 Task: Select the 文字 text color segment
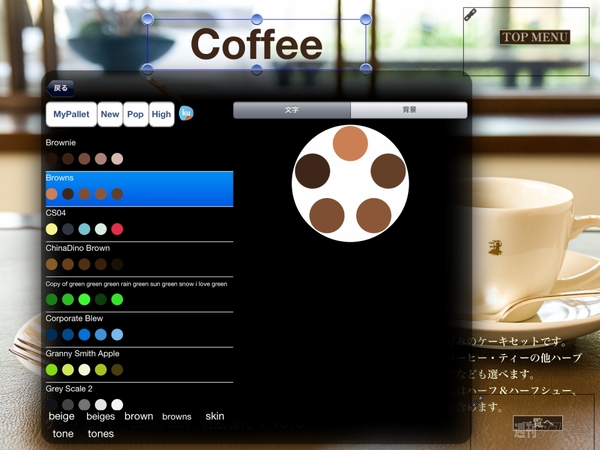point(292,110)
